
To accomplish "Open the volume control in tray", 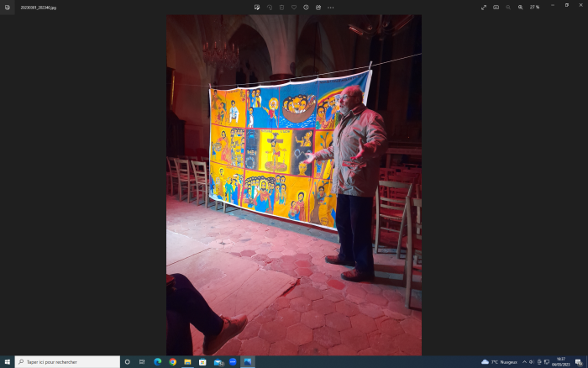I will click(x=532, y=362).
